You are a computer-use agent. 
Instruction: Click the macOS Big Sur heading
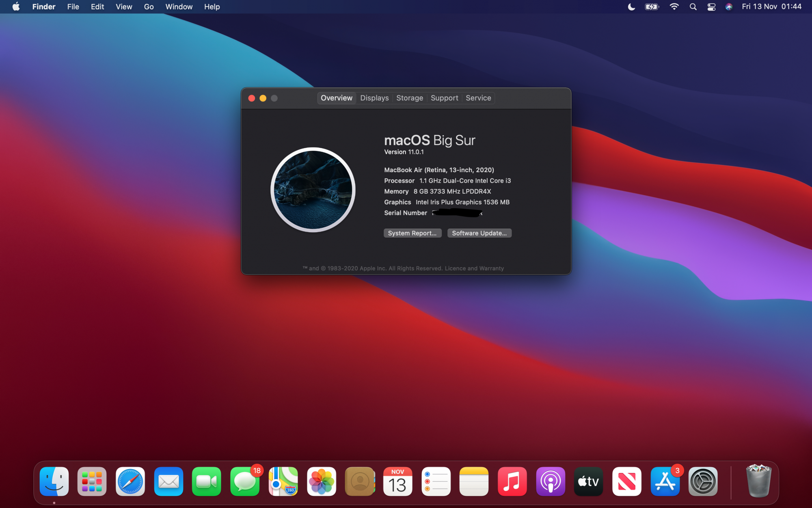(430, 141)
